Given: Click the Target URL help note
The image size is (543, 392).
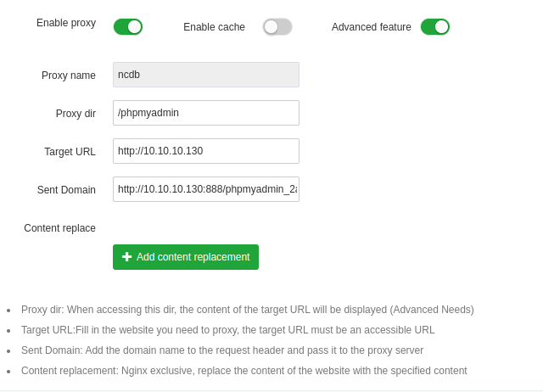Looking at the screenshot, I should 227,330.
